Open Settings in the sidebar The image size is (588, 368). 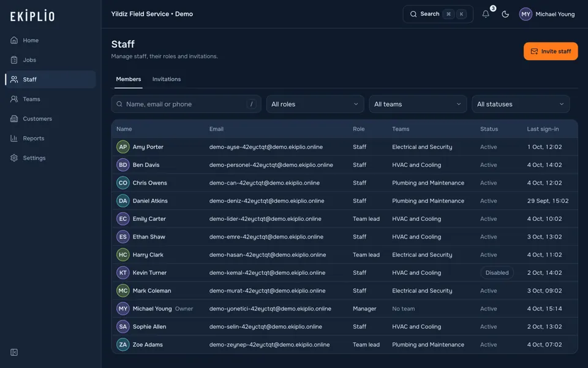pyautogui.click(x=50, y=158)
